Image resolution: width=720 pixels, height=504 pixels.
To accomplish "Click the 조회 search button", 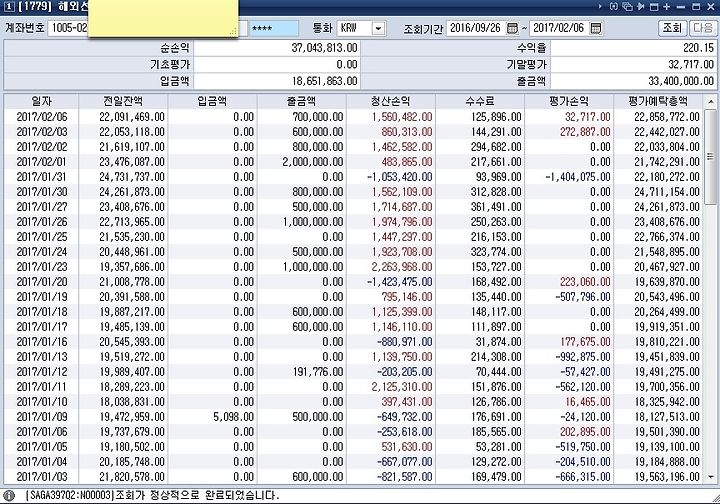I will [672, 28].
